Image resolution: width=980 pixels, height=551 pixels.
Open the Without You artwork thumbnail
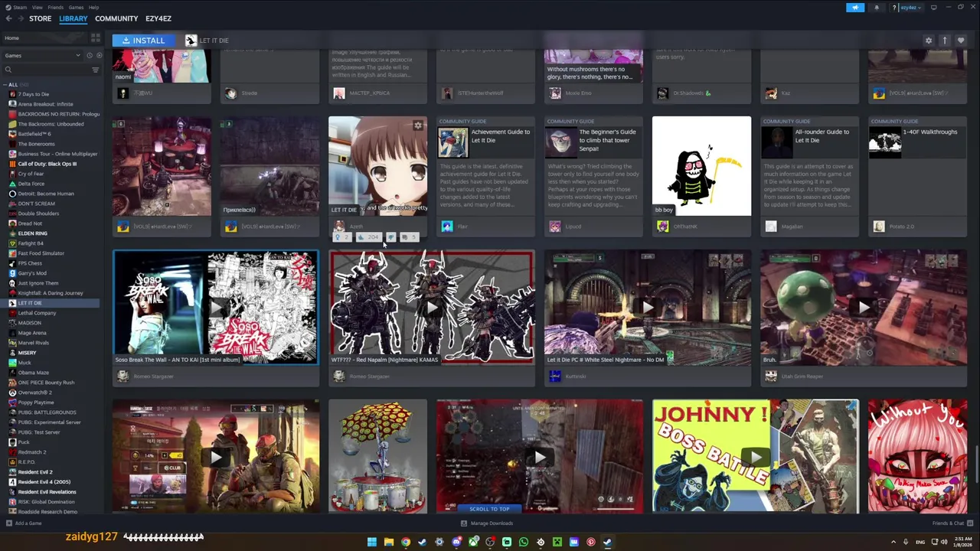pos(917,456)
